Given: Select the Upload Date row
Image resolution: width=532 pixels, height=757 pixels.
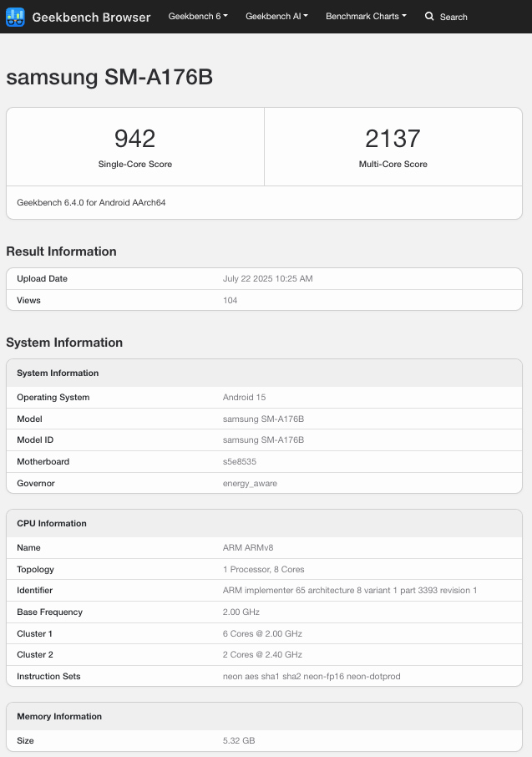Looking at the screenshot, I should click(264, 279).
